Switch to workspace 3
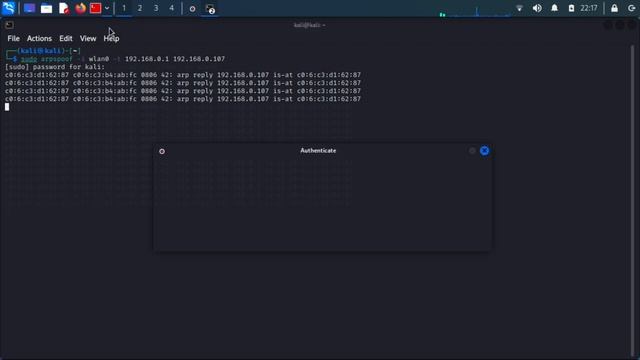 coord(156,8)
